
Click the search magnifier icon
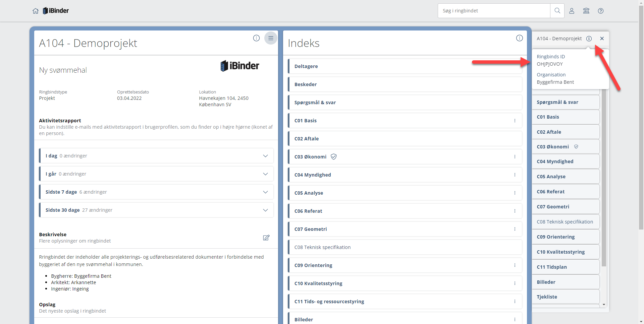(x=557, y=11)
